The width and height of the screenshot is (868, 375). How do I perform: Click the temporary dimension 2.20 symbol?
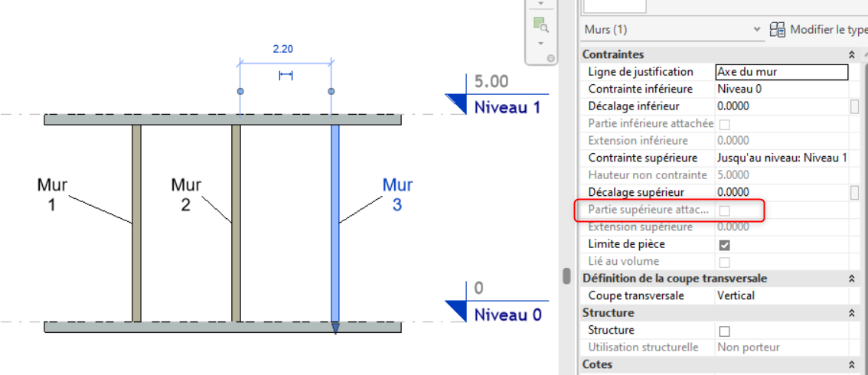[286, 75]
